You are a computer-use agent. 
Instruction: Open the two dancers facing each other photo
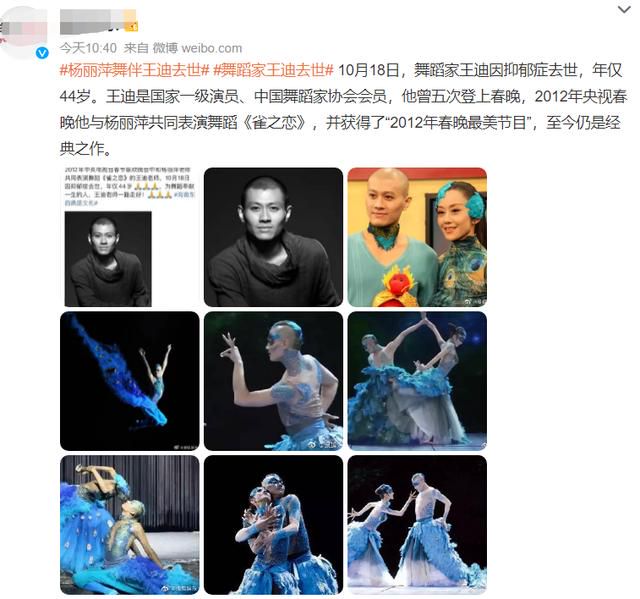tap(417, 525)
